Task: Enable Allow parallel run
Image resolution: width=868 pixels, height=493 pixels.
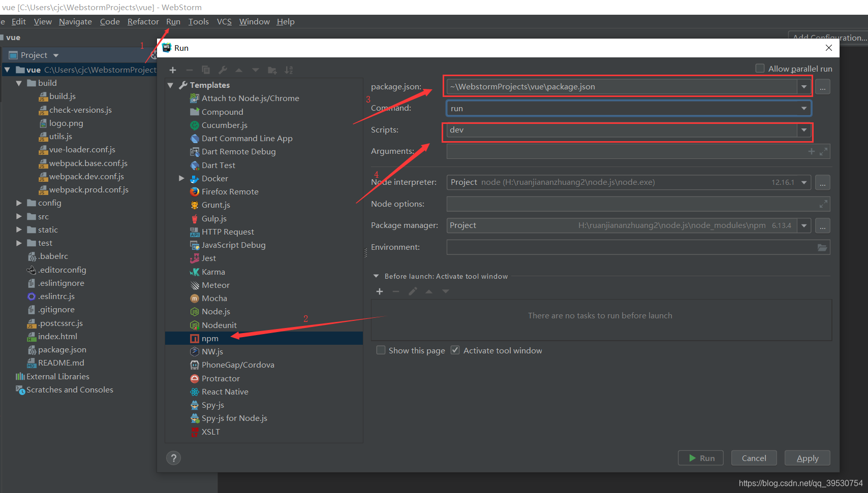Action: 760,68
